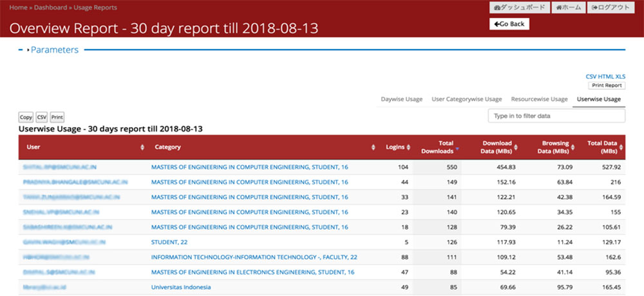Open Masters of Engineering in Electronics category
Image resolution: width=644 pixels, height=296 pixels.
click(252, 272)
